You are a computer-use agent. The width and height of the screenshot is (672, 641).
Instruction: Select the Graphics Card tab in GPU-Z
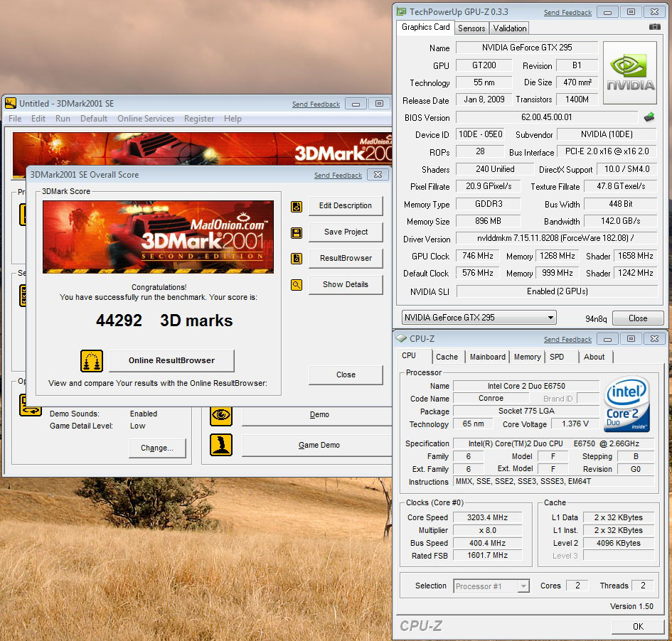coord(425,27)
